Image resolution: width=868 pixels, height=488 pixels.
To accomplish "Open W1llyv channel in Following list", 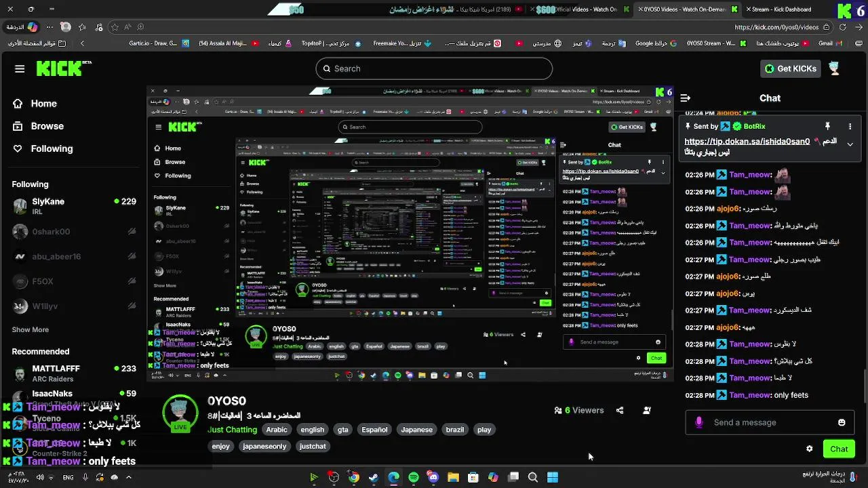I will pos(73,306).
